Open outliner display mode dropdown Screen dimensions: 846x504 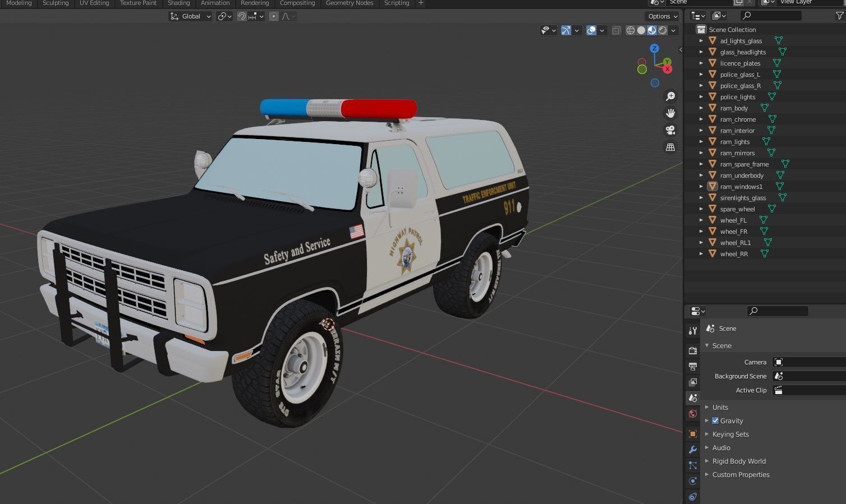[719, 16]
